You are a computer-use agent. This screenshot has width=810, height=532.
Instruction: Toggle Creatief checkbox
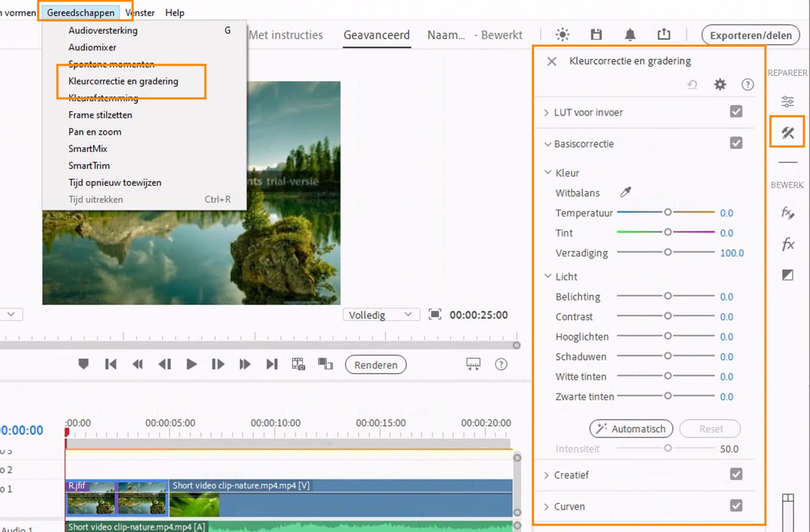pos(736,474)
